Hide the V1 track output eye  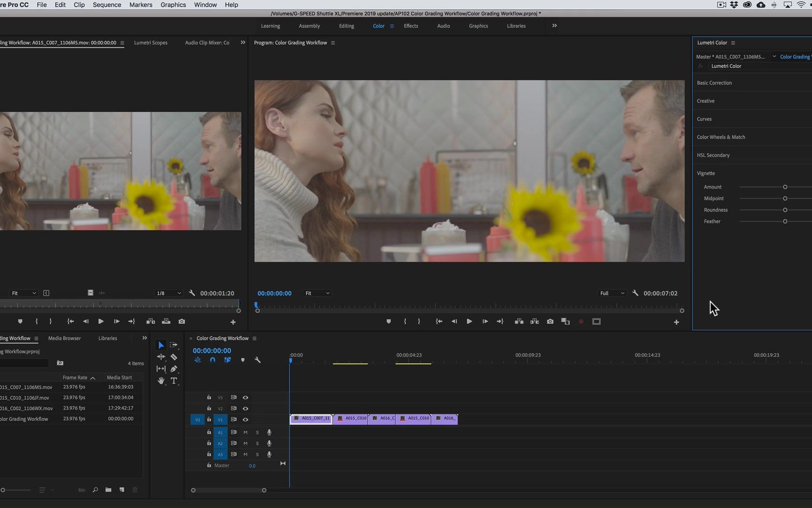(x=245, y=420)
